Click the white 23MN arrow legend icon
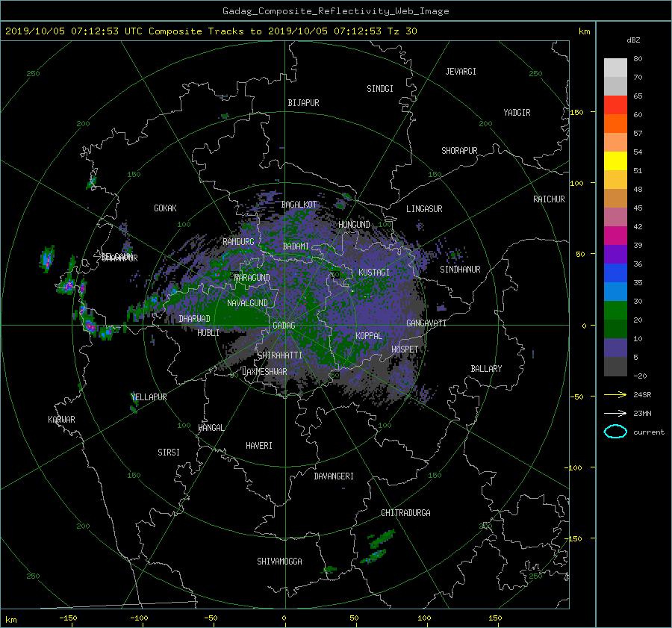The image size is (672, 628). point(615,413)
